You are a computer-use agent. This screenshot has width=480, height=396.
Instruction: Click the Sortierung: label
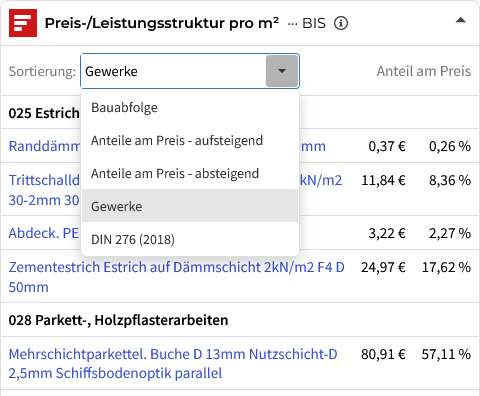(x=42, y=71)
